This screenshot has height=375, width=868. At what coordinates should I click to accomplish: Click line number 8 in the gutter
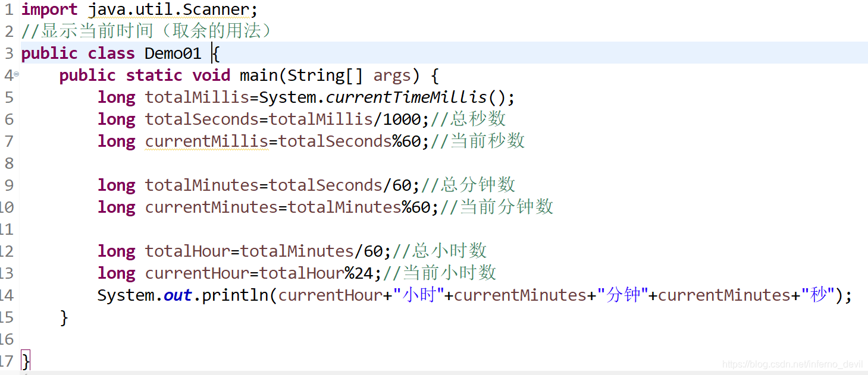coord(9,163)
